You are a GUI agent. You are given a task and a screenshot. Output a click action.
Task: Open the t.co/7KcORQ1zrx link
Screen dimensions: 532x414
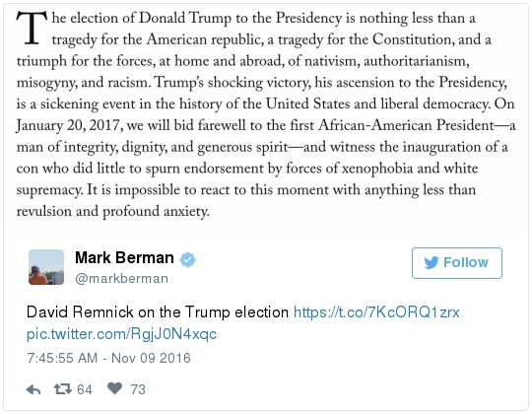(376, 312)
